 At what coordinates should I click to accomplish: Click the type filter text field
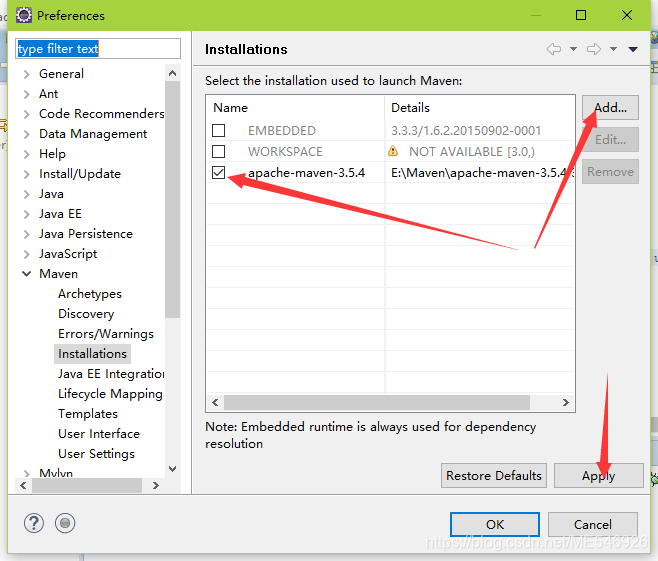pyautogui.click(x=98, y=49)
